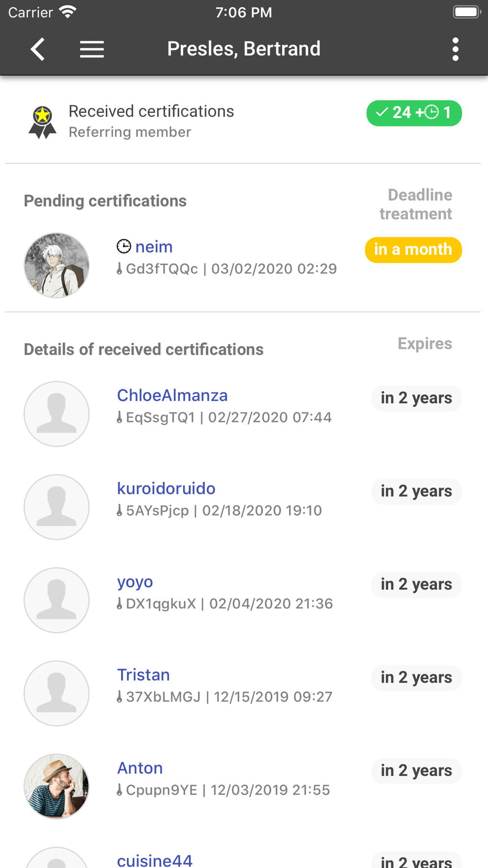Tap the green 24 +1 certifications badge

[414, 113]
